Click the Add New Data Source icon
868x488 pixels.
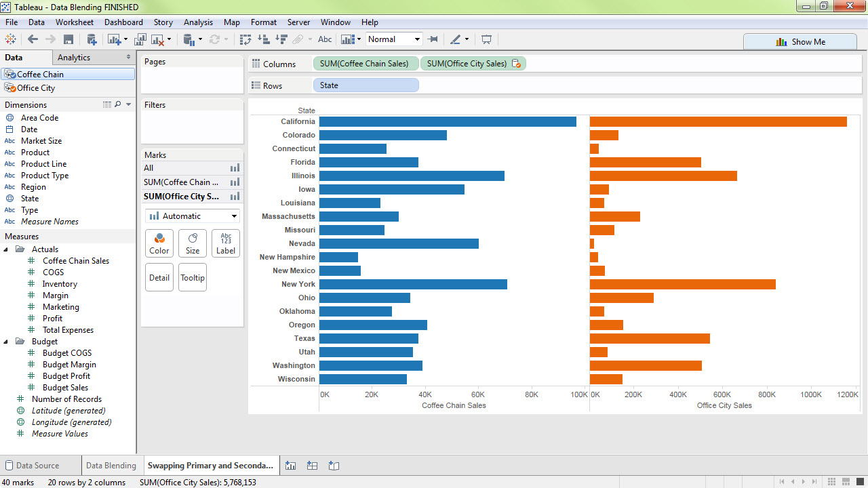pyautogui.click(x=91, y=39)
